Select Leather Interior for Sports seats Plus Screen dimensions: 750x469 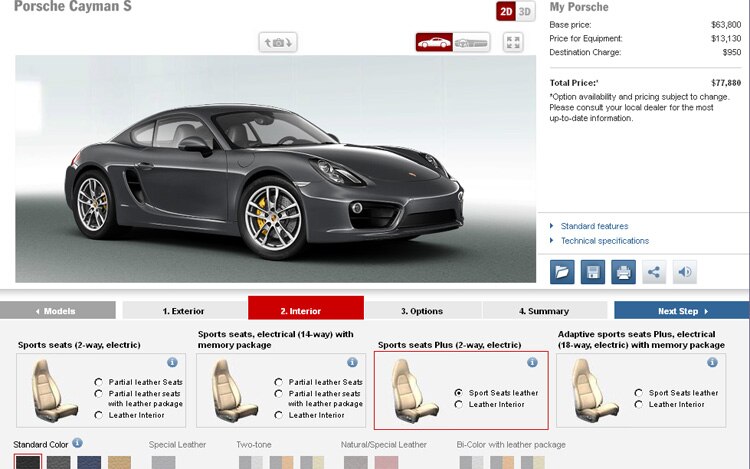tap(459, 404)
